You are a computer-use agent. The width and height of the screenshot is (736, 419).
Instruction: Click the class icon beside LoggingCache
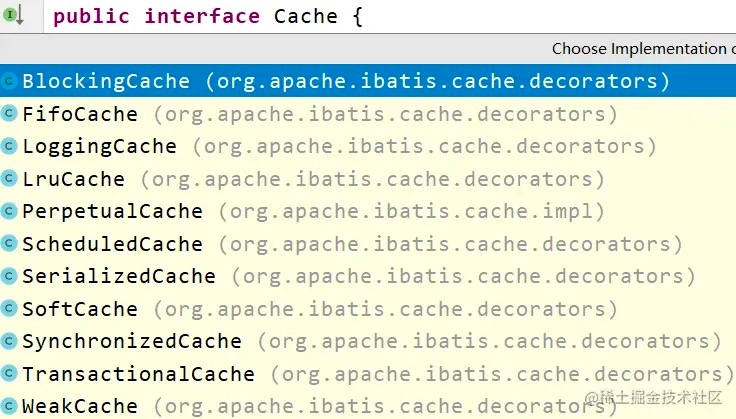coord(9,147)
